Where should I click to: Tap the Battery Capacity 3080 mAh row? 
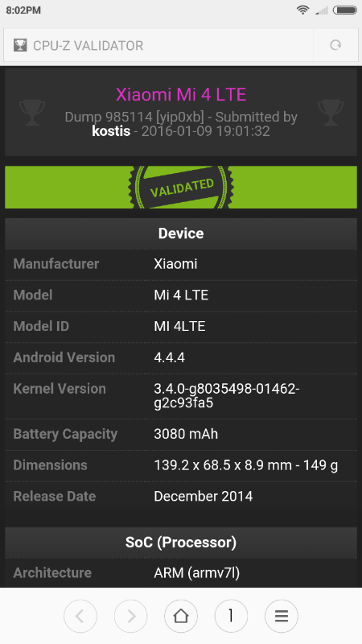[181, 434]
